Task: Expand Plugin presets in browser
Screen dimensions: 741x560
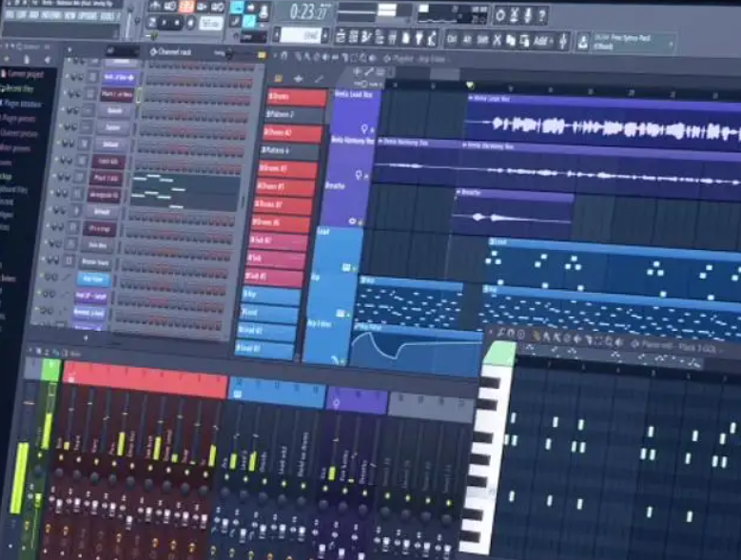Action: coord(18,119)
